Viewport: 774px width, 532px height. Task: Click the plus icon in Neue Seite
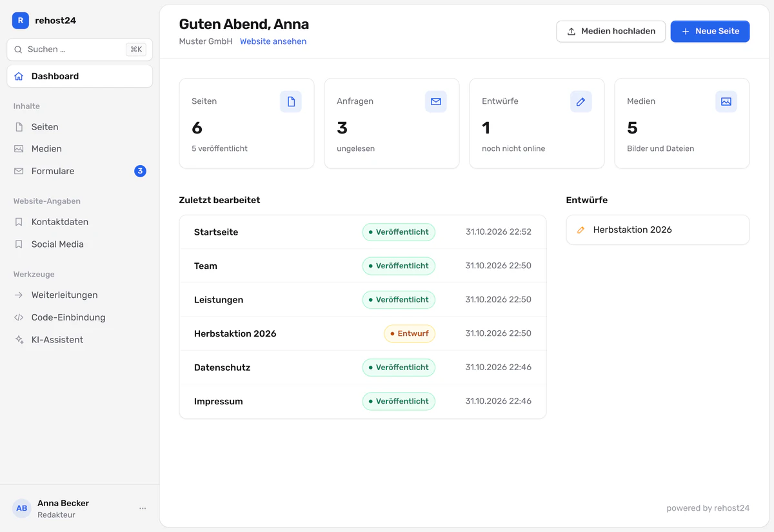point(686,32)
